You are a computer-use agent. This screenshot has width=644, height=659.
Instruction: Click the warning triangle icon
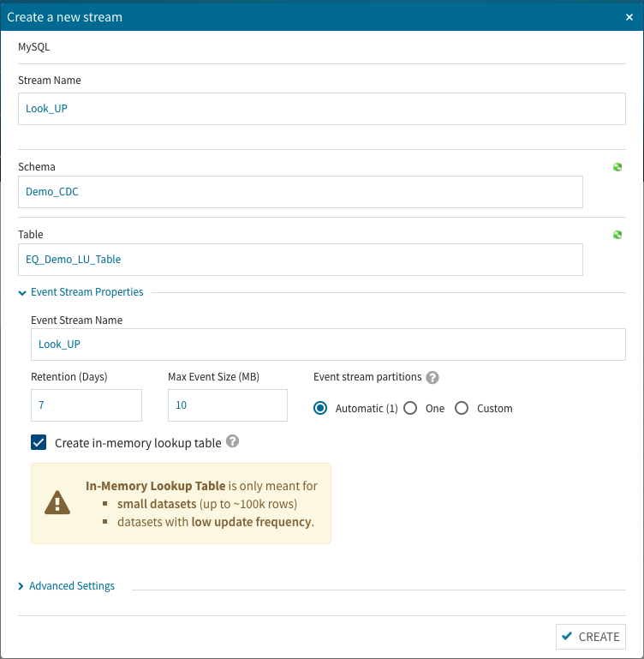(57, 503)
